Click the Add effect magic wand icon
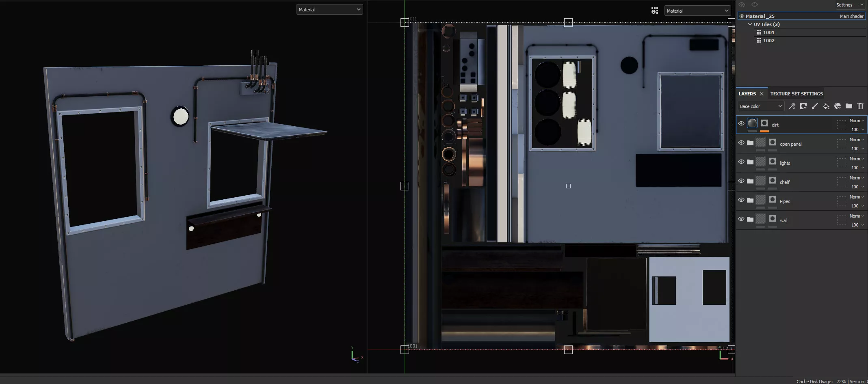This screenshot has width=868, height=384. 792,106
